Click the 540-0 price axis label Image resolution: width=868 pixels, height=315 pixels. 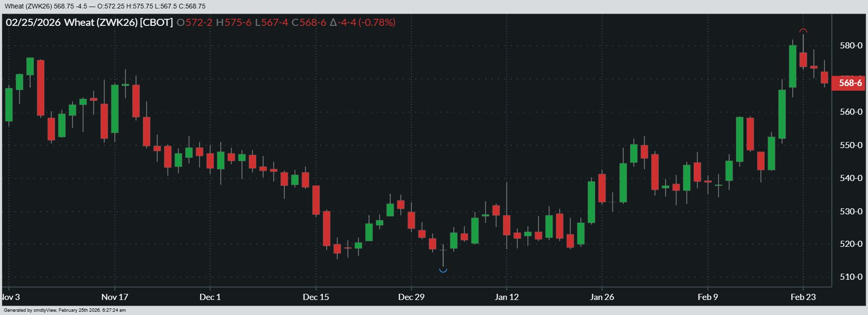click(x=851, y=178)
